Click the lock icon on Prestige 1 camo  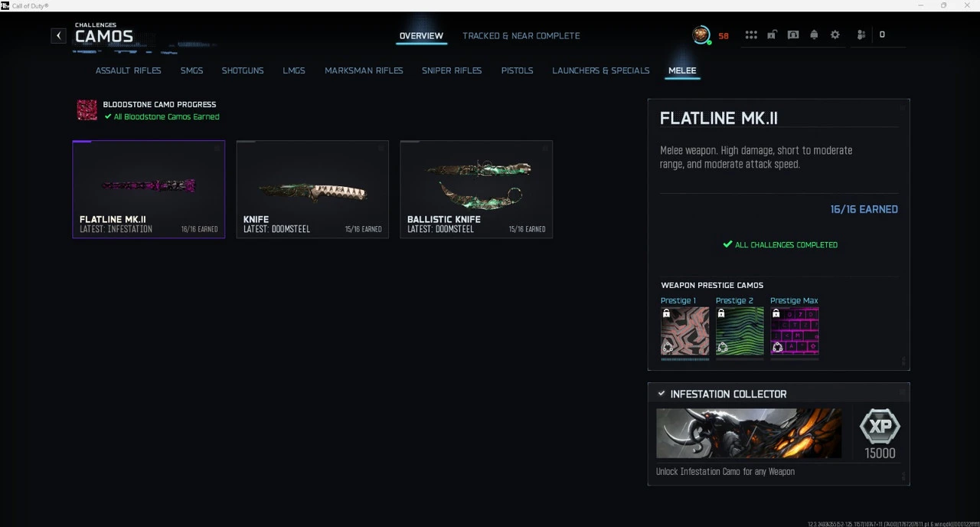pyautogui.click(x=666, y=313)
